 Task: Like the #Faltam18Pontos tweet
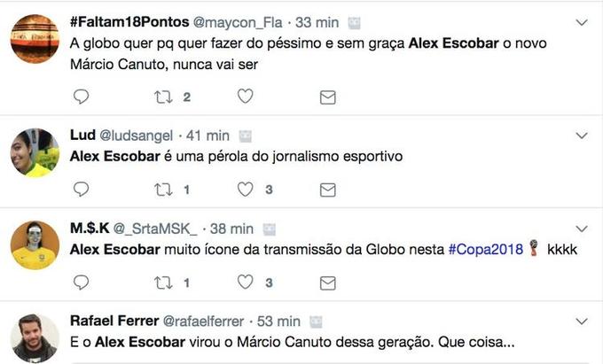tap(246, 97)
